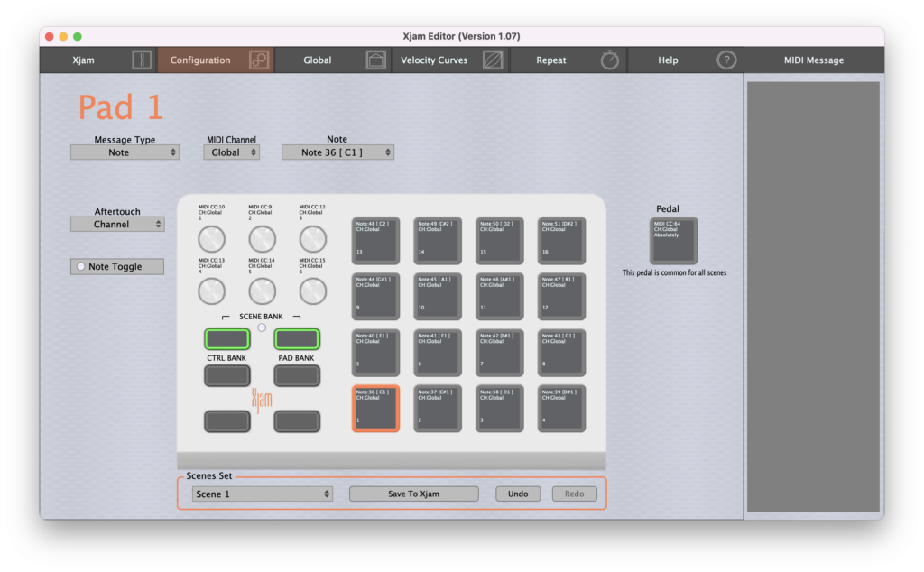This screenshot has width=924, height=572.
Task: Click the Velocity Curves icon
Action: point(493,60)
